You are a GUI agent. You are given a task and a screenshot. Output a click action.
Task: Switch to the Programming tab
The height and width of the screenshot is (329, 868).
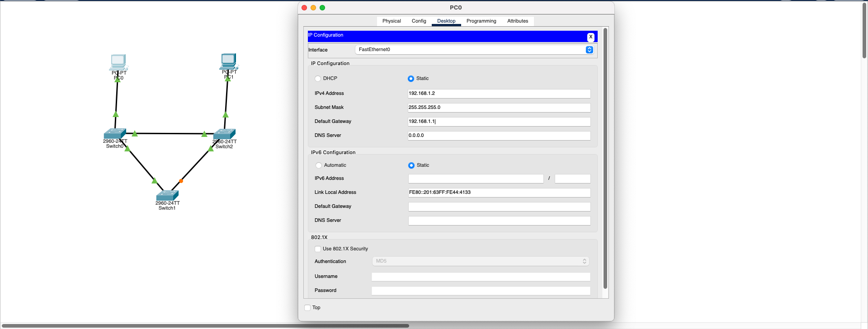481,21
